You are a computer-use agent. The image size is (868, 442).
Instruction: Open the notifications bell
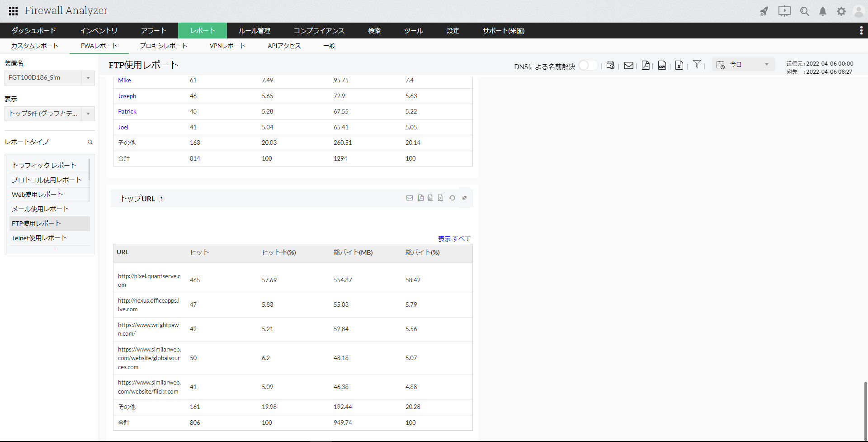[x=823, y=11]
